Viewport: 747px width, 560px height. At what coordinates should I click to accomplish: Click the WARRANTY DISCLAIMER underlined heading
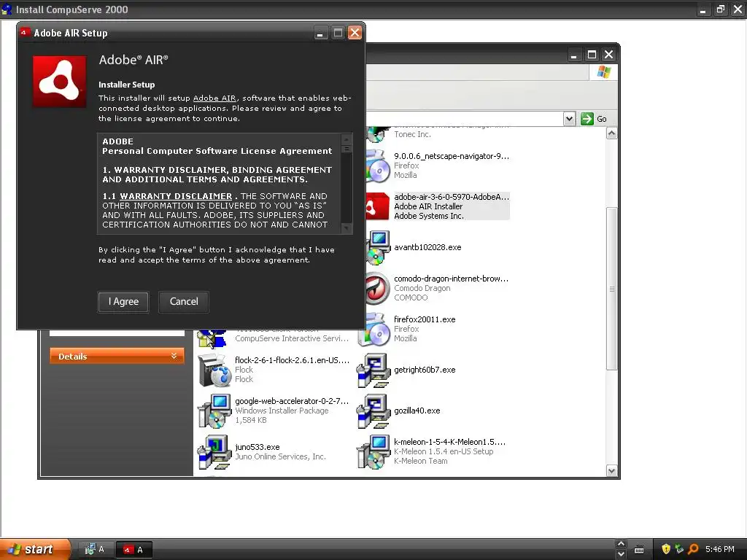click(176, 196)
